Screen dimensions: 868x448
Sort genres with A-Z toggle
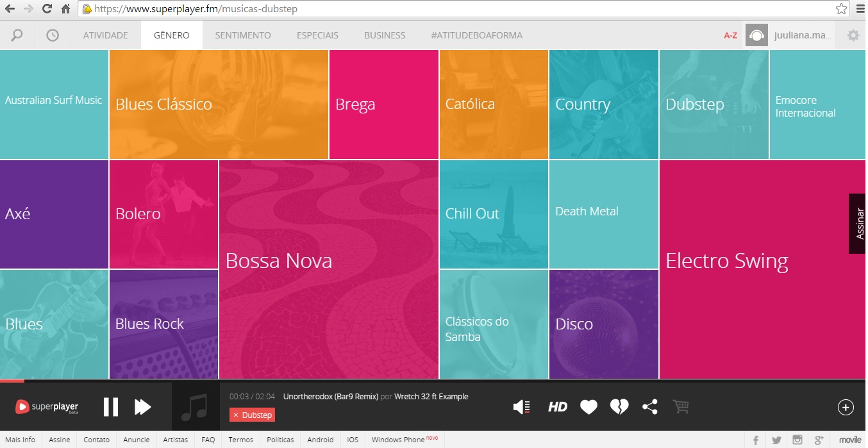pos(730,35)
